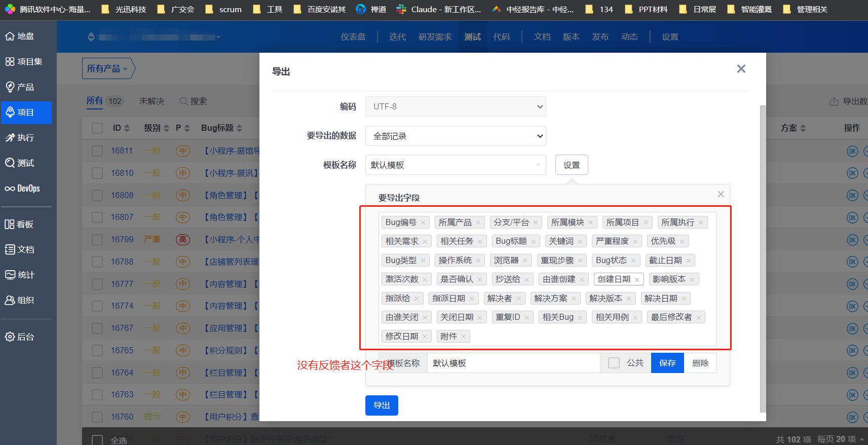Open the 研发需求 navigation tab
The height and width of the screenshot is (445, 868).
(435, 36)
